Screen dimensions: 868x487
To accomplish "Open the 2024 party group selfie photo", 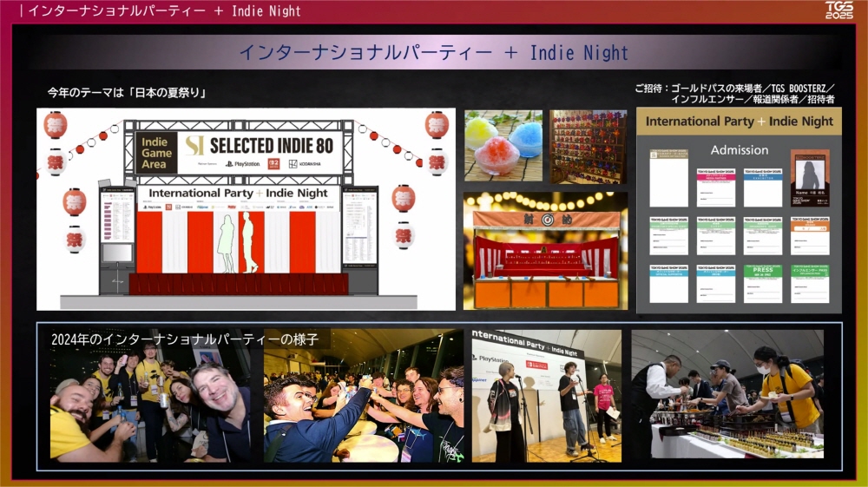I will tap(150, 395).
